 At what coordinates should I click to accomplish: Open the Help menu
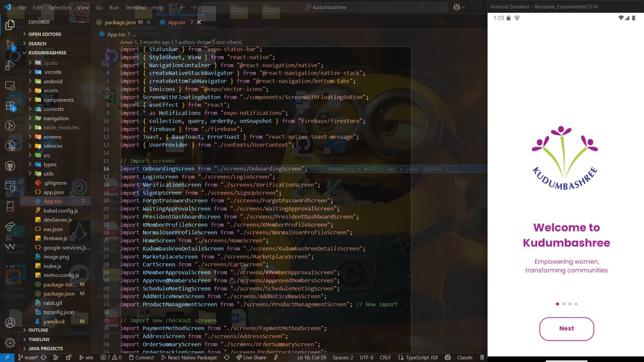point(158,8)
